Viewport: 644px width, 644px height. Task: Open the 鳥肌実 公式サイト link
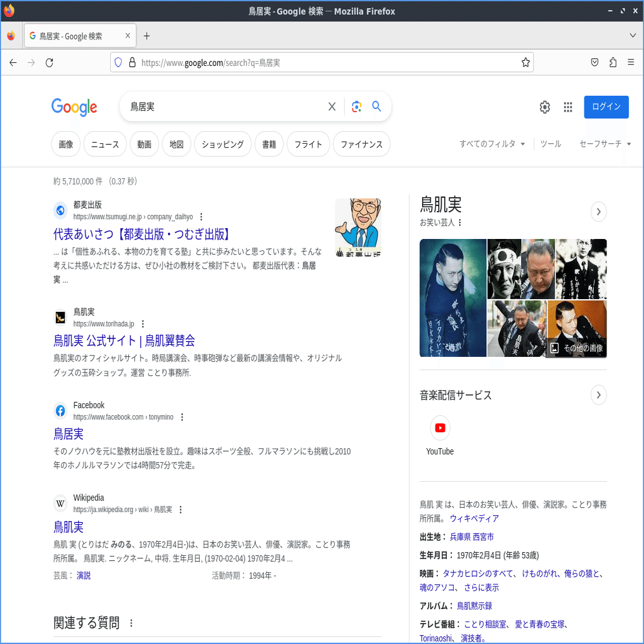coord(124,340)
